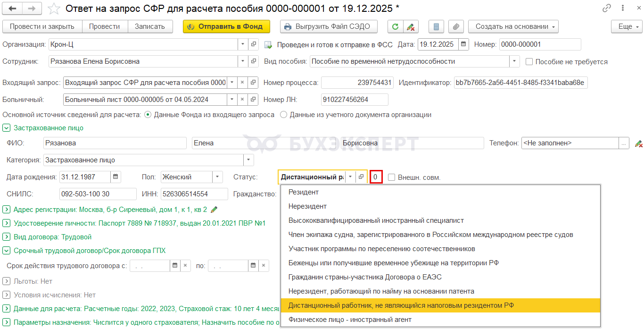Select Высококвалифицированный иностранный специалист option

[x=440, y=220]
